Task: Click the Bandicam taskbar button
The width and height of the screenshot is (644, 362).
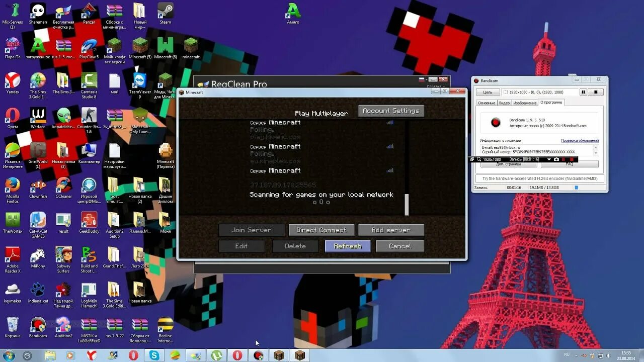Action: (x=259, y=355)
